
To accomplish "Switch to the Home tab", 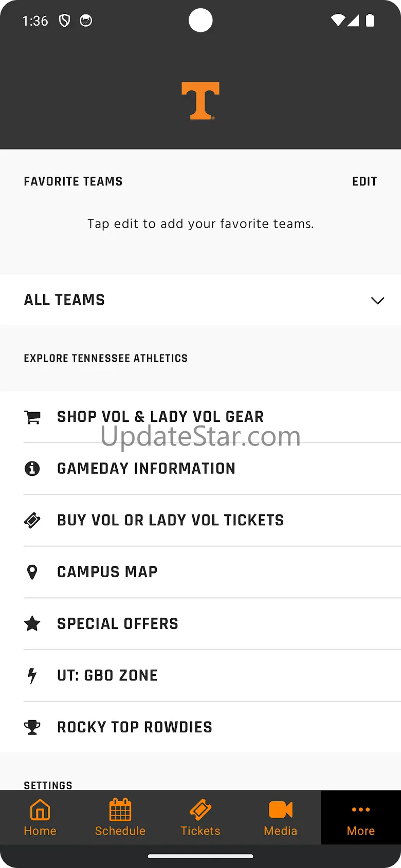I will click(x=40, y=817).
